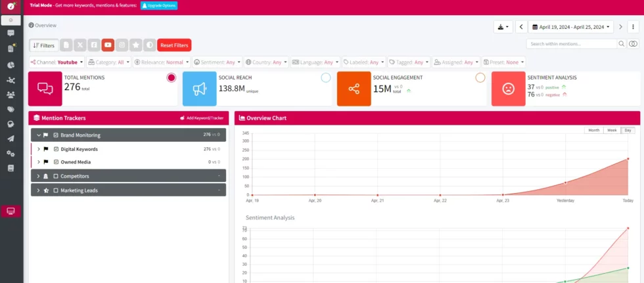This screenshot has height=283, width=644.
Task: Open the network nodes sidebar icon
Action: (x=11, y=80)
